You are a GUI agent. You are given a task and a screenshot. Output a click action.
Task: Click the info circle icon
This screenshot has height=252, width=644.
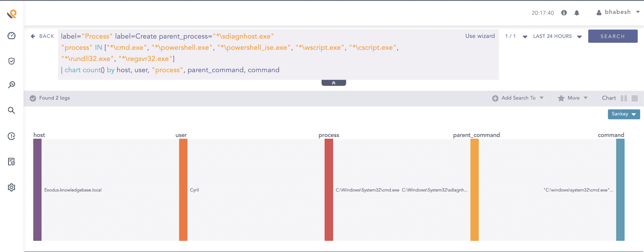(x=564, y=13)
